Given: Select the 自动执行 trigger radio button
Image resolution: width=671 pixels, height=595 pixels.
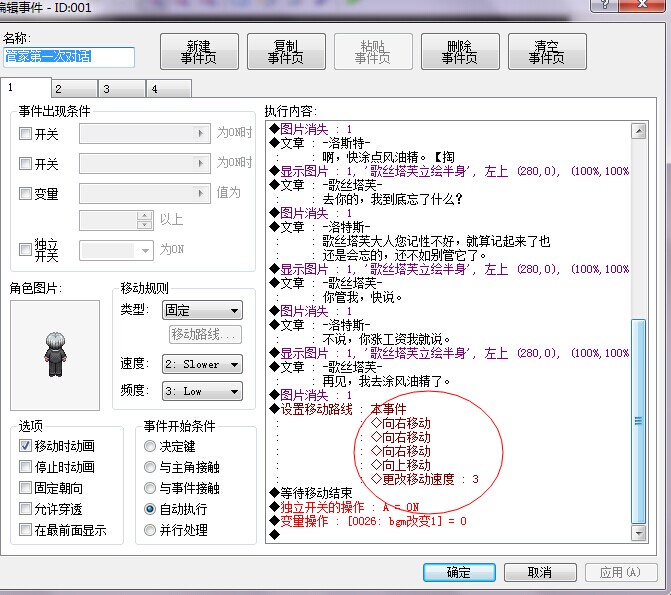Looking at the screenshot, I should pos(150,509).
